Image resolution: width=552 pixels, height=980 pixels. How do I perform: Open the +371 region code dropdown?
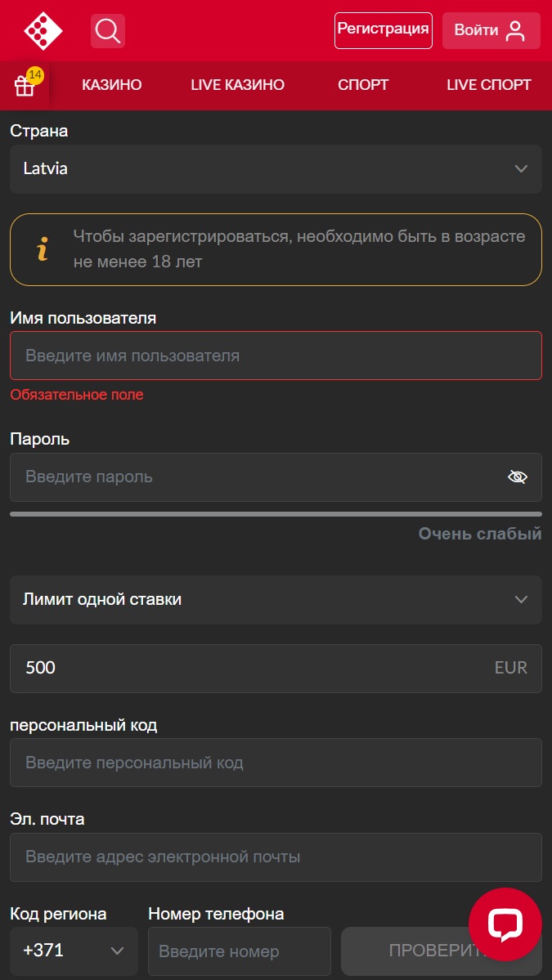click(x=74, y=951)
